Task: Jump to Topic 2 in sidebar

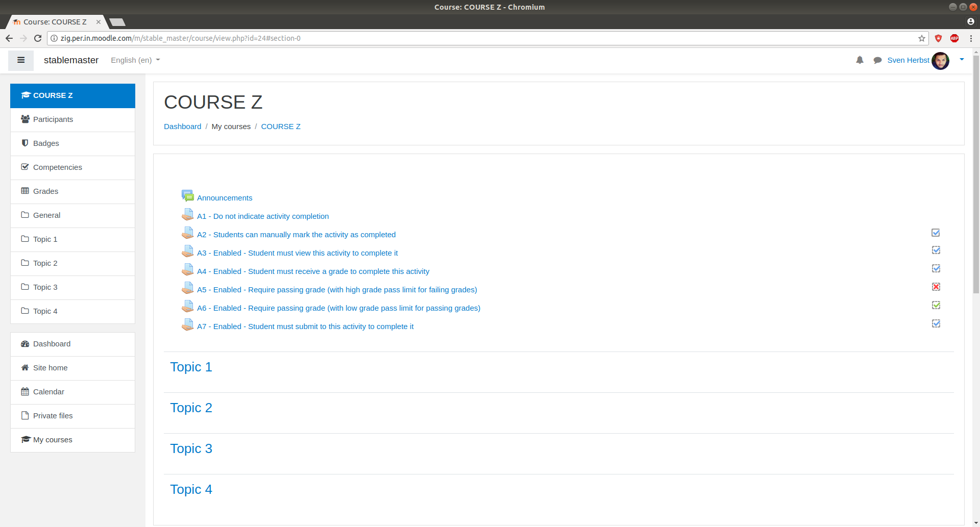Action: click(72, 263)
